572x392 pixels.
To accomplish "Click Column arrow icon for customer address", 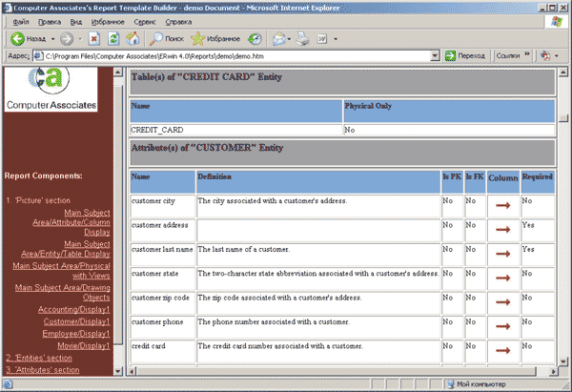I will pyautogui.click(x=503, y=230).
